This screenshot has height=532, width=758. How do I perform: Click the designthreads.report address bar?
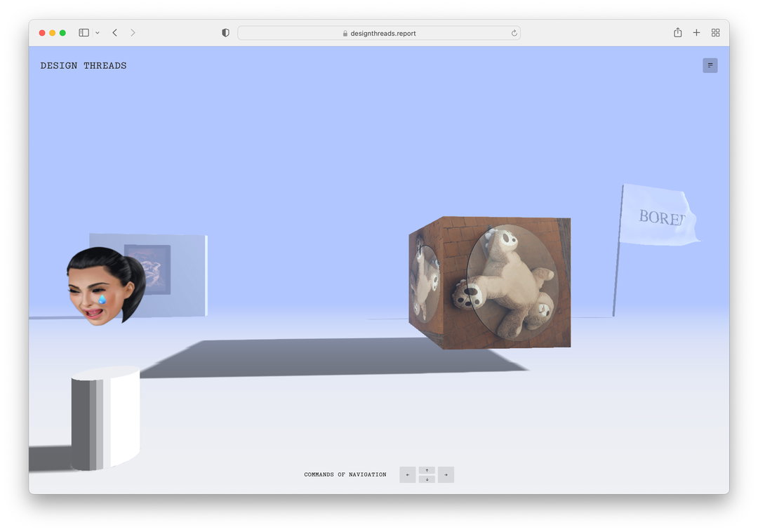point(378,33)
